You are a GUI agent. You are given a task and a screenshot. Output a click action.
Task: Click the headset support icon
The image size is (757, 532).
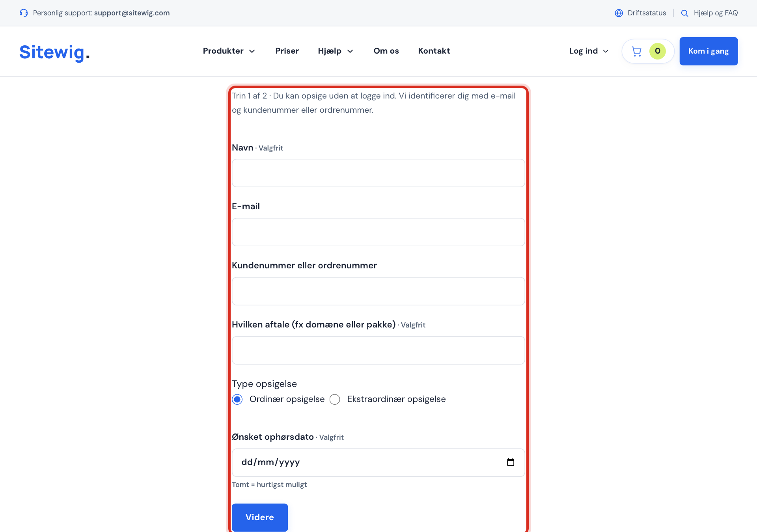pos(24,13)
